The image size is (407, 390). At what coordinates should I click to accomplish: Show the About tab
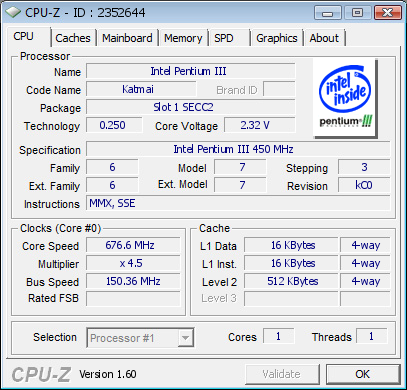click(324, 38)
